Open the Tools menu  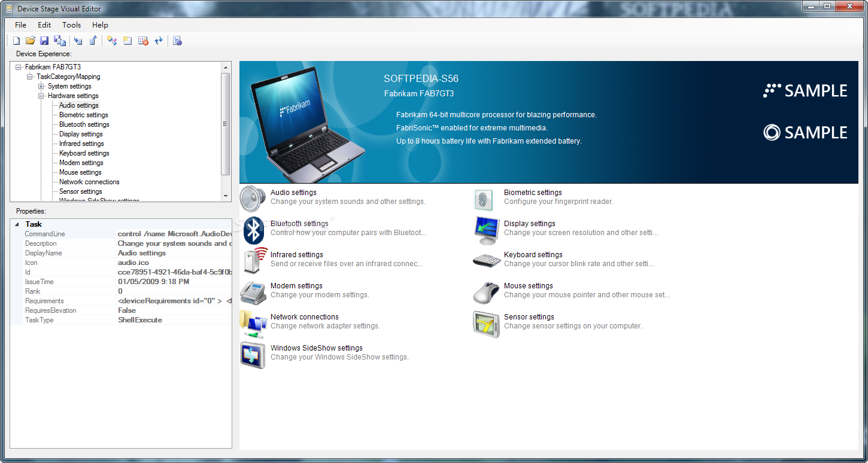(x=72, y=25)
